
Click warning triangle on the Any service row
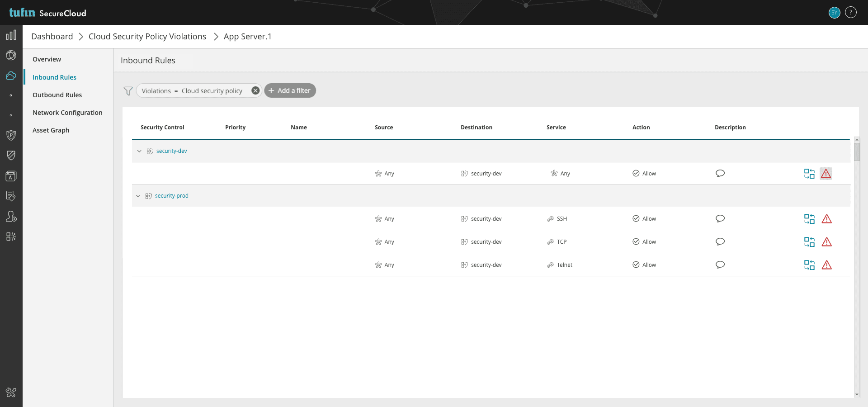coord(826,174)
